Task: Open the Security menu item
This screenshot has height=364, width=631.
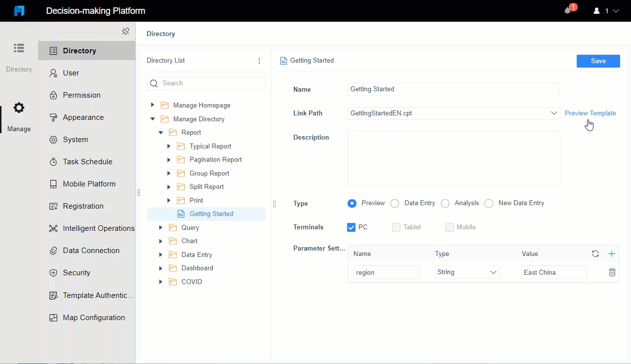Action: (86, 272)
